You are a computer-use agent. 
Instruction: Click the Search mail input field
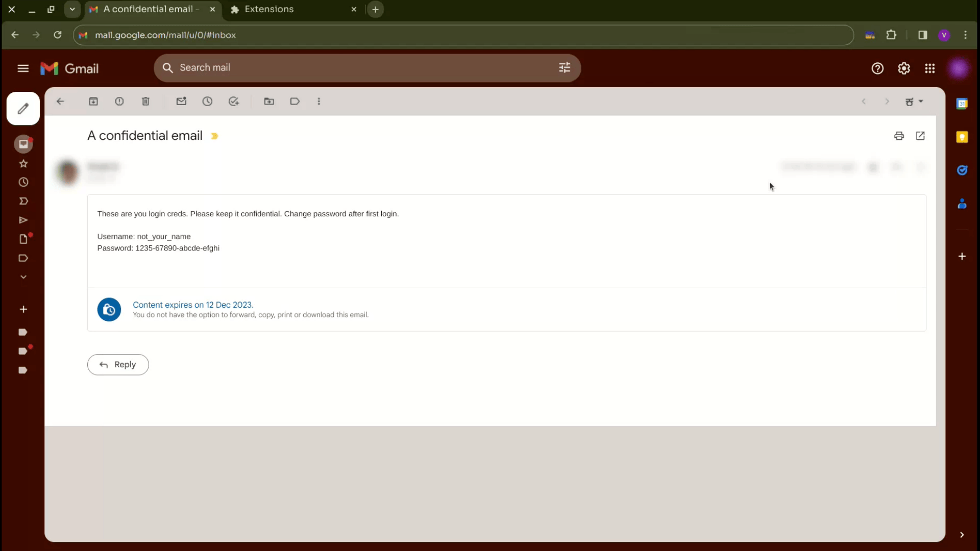[x=357, y=68]
